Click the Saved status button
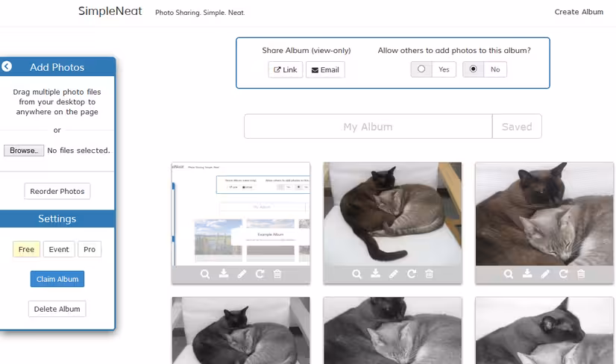Screen dimensions: 616x364 pyautogui.click(x=517, y=127)
